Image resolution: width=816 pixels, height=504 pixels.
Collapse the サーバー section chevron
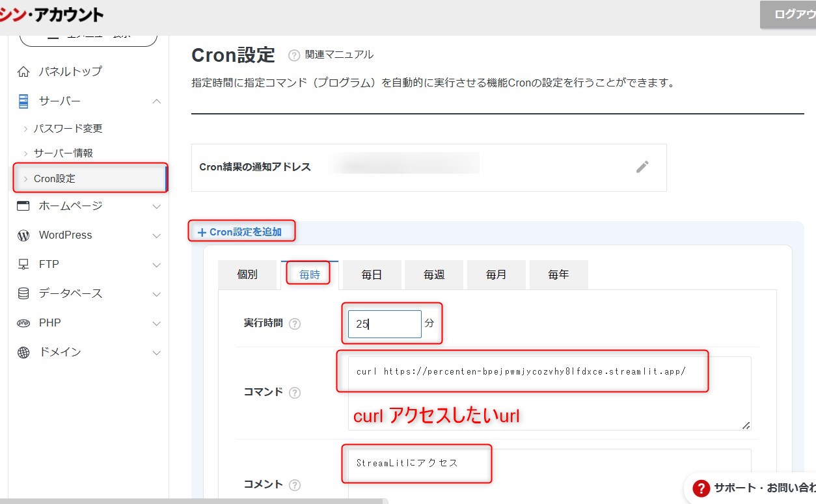pos(156,101)
